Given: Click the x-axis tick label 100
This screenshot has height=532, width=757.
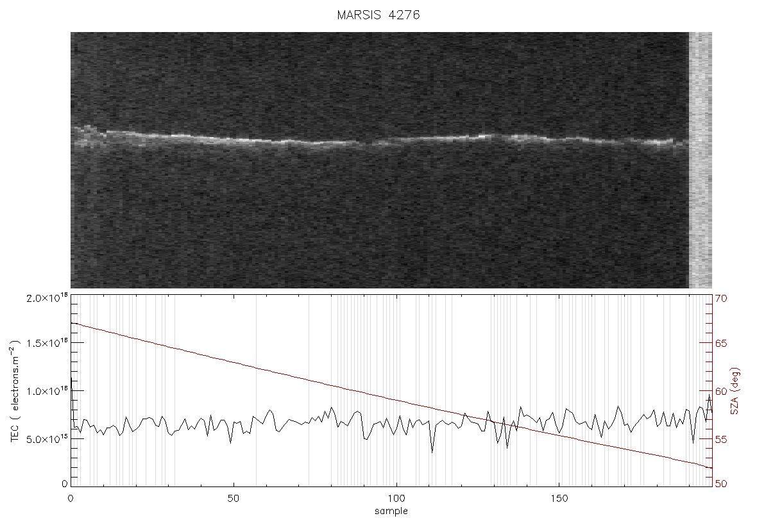Looking at the screenshot, I should (396, 498).
